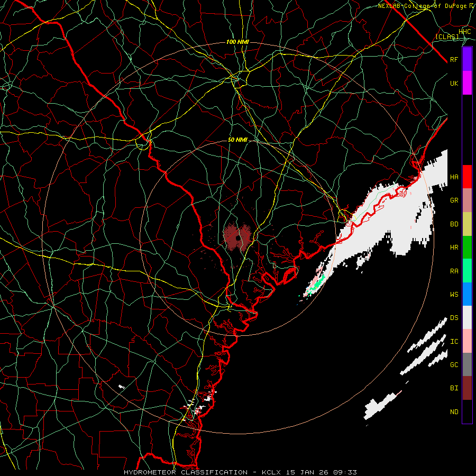The width and height of the screenshot is (476, 476).
Task: Click the IC legend label
Action: [x=454, y=342]
